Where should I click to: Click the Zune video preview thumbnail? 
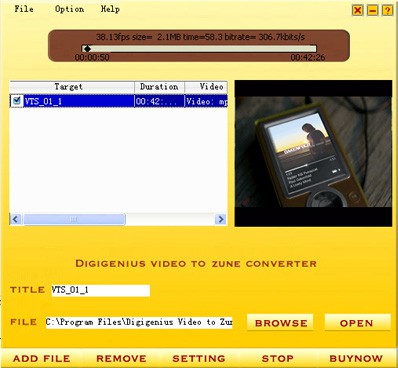coord(313,153)
